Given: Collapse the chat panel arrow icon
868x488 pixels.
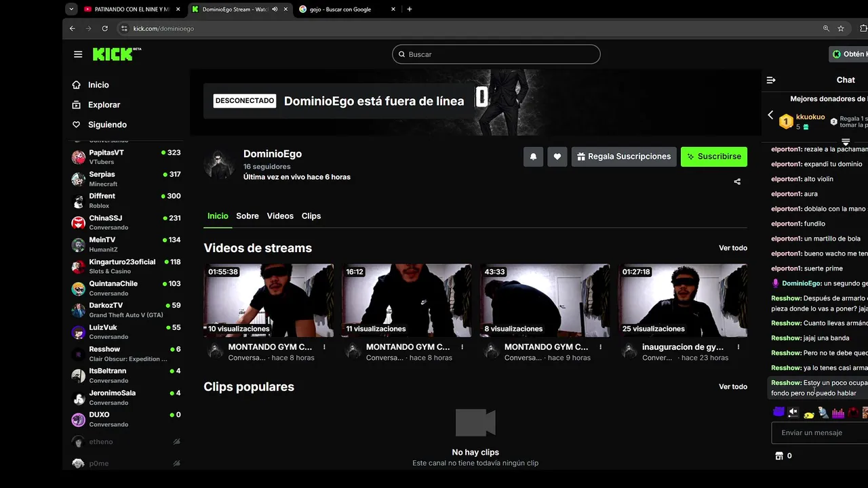Looking at the screenshot, I should click(x=771, y=80).
